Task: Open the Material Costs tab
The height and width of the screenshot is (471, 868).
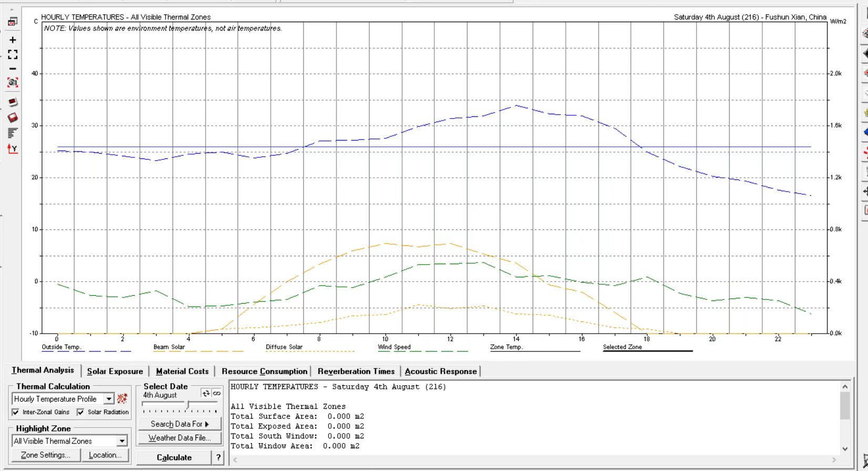Action: point(182,371)
